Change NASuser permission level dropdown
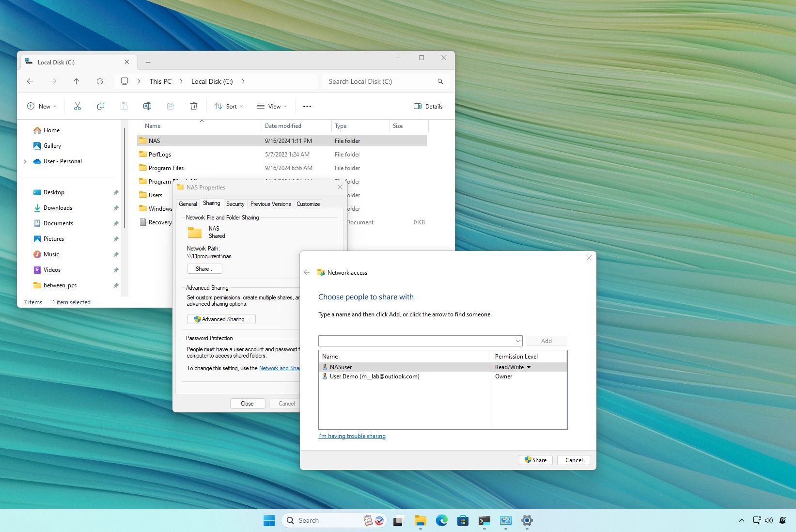The image size is (796, 532). tap(529, 367)
